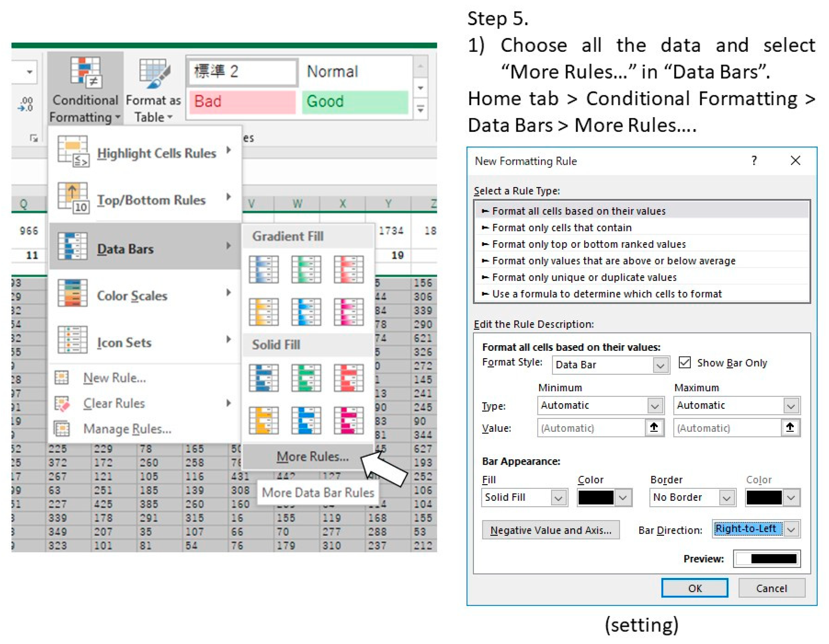Screen dimensions: 829x644
Task: Choose the red solid fill data bar
Action: (x=348, y=378)
